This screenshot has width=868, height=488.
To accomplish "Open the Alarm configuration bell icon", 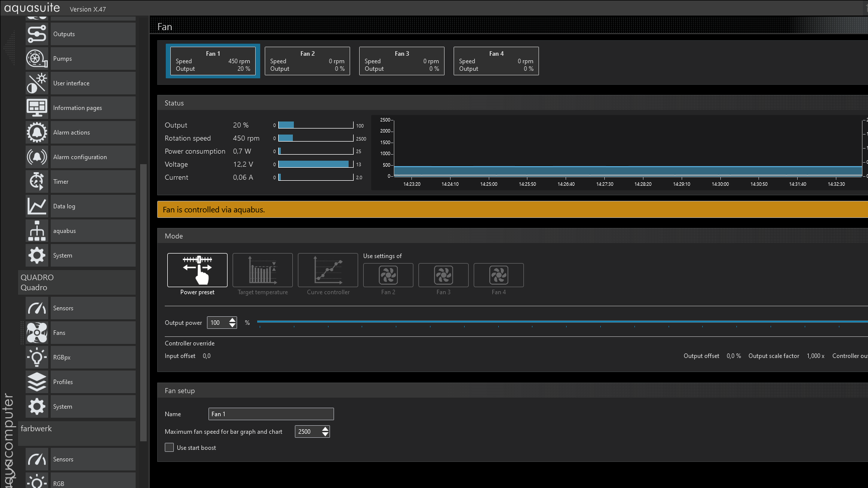I will click(37, 157).
